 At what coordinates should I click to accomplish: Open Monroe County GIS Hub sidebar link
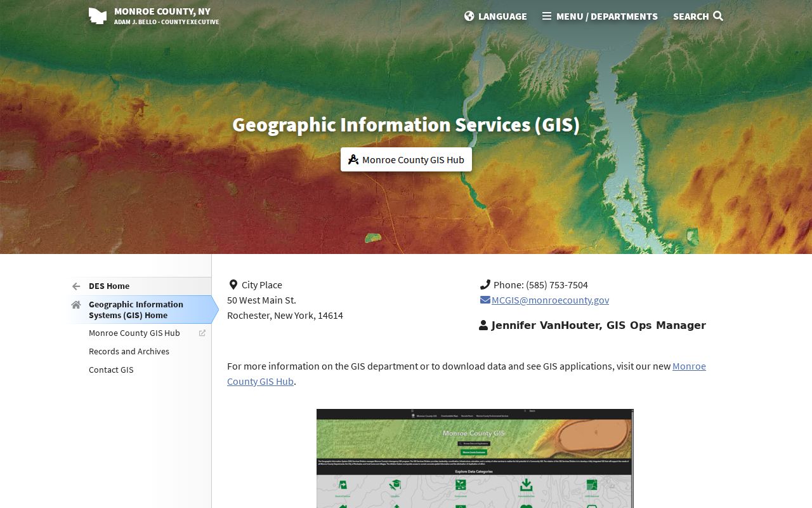(139, 333)
